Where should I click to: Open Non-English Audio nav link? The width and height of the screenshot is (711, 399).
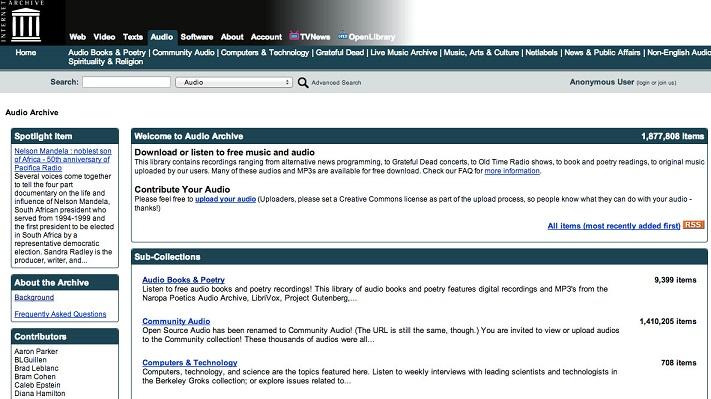tap(679, 53)
